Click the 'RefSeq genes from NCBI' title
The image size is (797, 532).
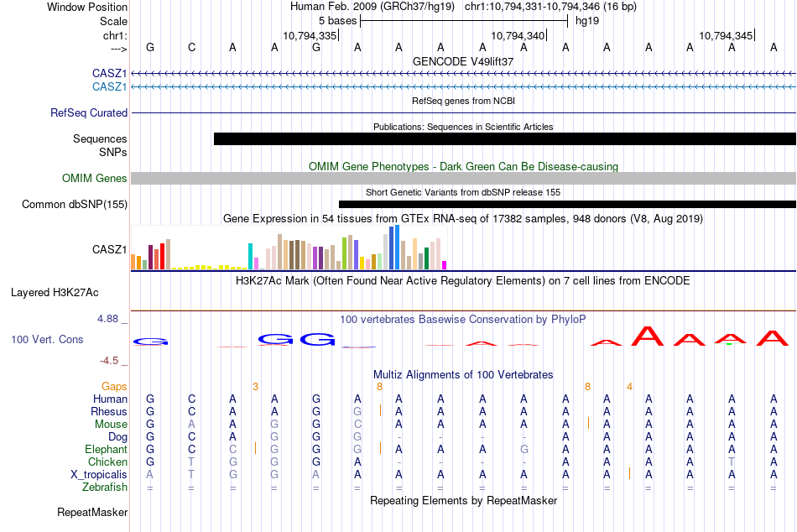pos(464,101)
